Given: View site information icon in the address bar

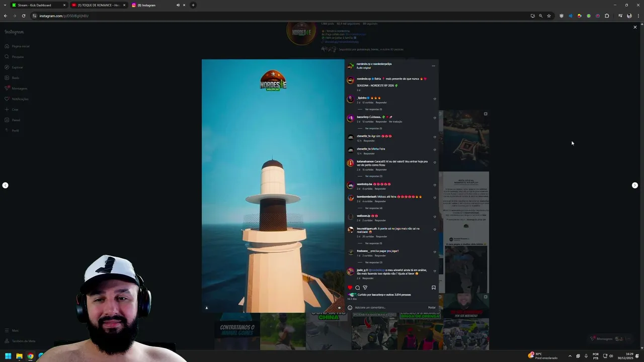Looking at the screenshot, I should point(35,16).
